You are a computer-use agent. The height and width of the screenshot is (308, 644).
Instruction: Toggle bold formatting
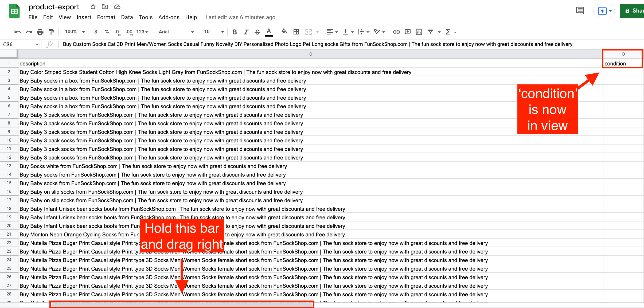[235, 32]
